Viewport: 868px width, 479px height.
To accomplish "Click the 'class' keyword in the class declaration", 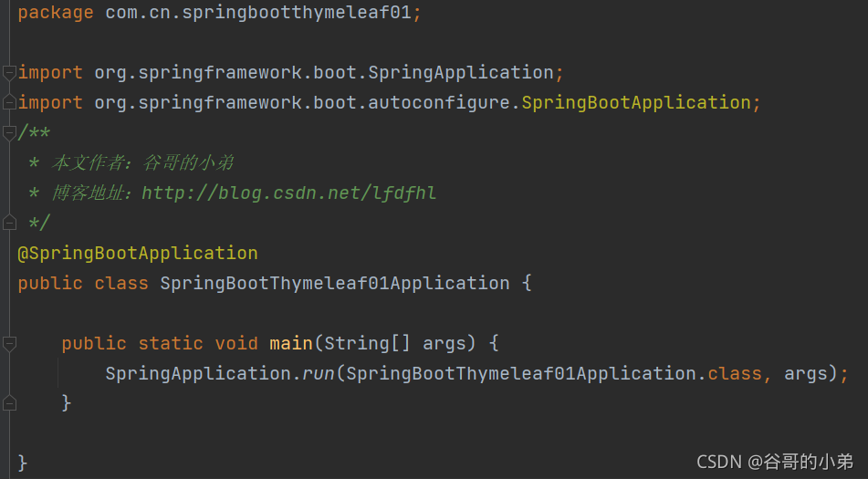I will point(121,283).
